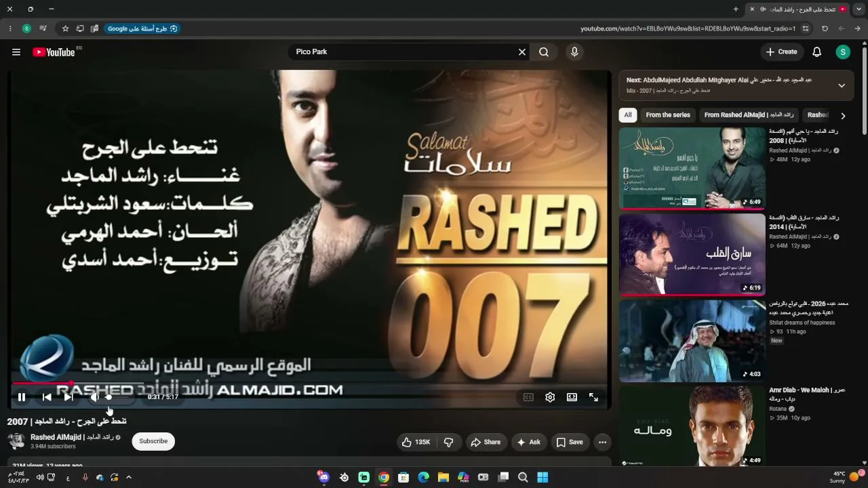Share this video

486,442
